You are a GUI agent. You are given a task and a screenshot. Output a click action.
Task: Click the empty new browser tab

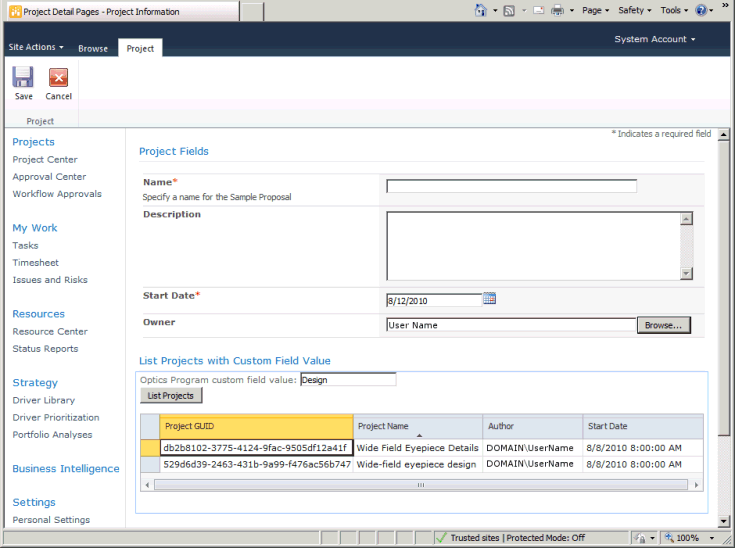click(252, 12)
